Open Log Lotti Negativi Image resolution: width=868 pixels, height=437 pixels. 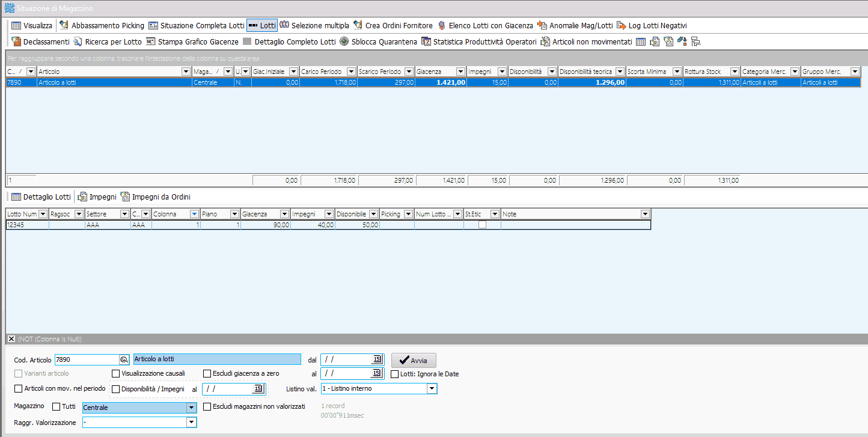(652, 26)
